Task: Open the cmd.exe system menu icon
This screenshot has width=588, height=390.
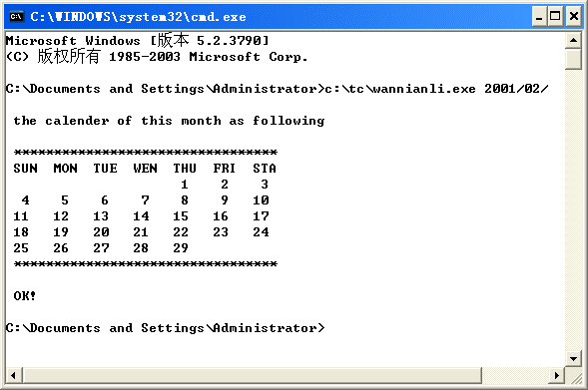Action: (x=17, y=17)
